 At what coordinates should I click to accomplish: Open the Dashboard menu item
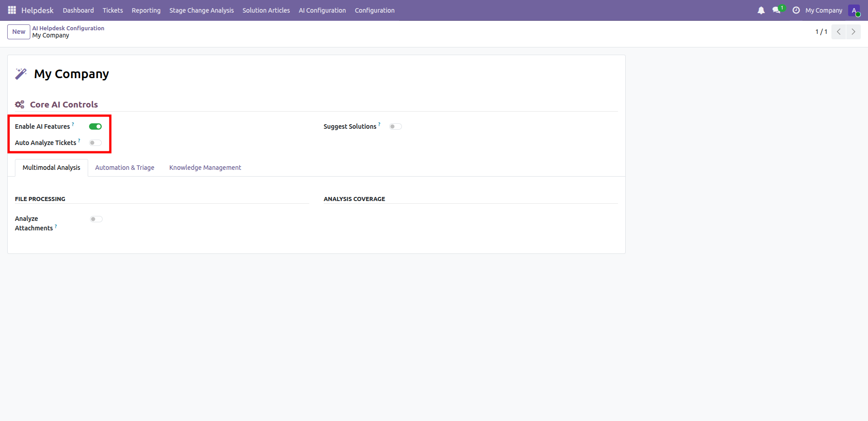[x=78, y=10]
